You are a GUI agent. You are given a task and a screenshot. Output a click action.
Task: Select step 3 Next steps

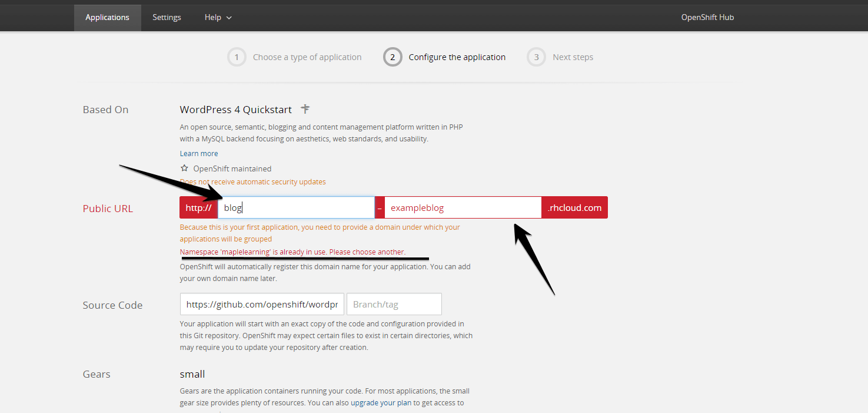pos(560,57)
